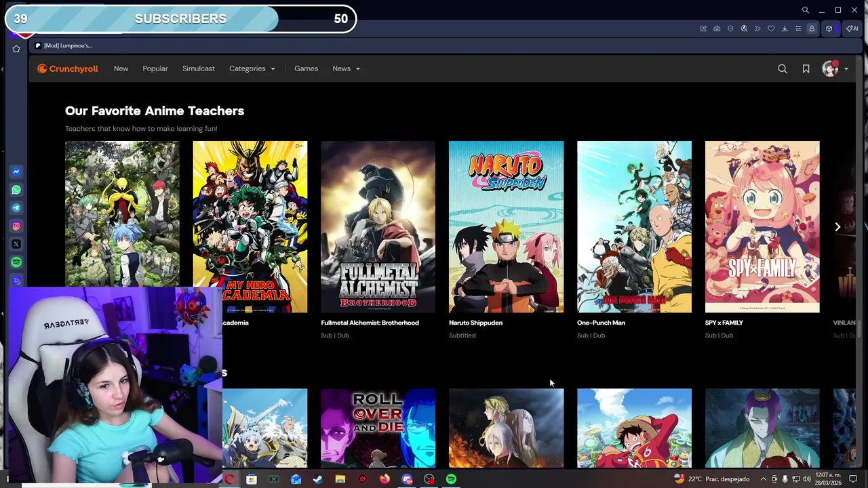
Task: Open X (Twitter) in the browser sidebar
Action: (x=16, y=244)
